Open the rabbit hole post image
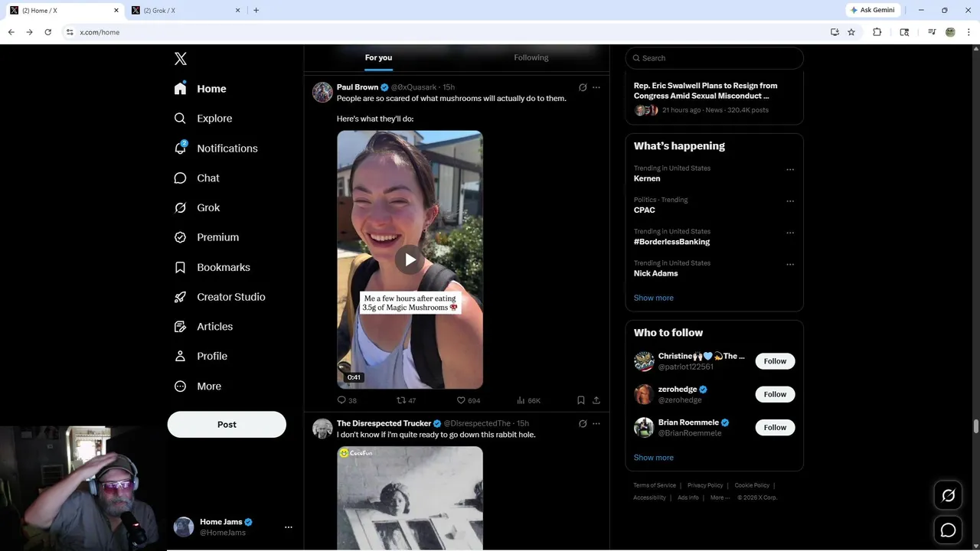Viewport: 980px width, 551px height. pos(410,498)
